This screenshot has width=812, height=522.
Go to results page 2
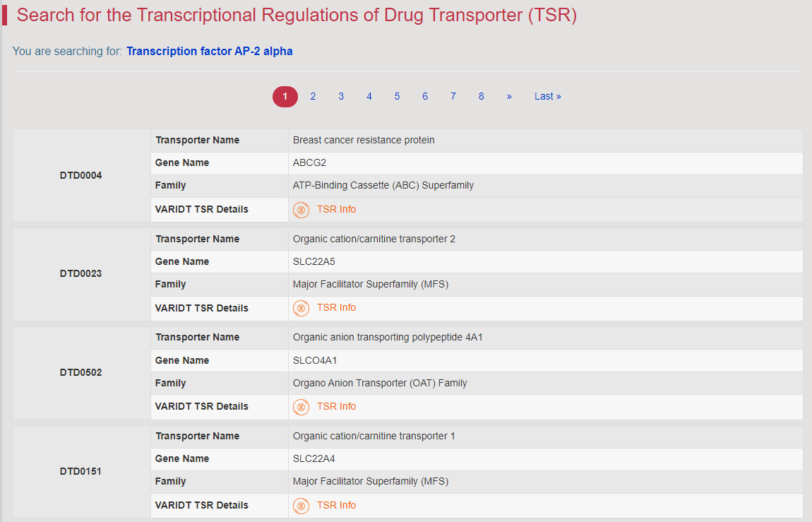tap(313, 96)
